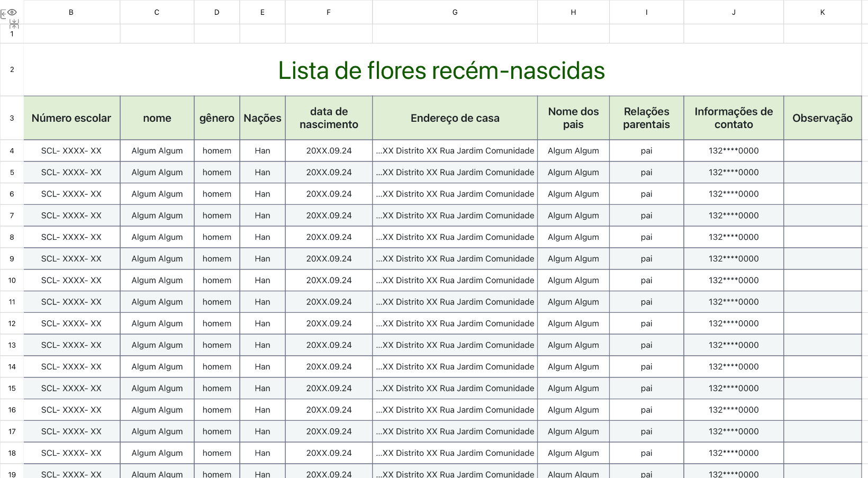Click the 'nome' header cell
Screen dimensions: 868x478
click(x=157, y=118)
